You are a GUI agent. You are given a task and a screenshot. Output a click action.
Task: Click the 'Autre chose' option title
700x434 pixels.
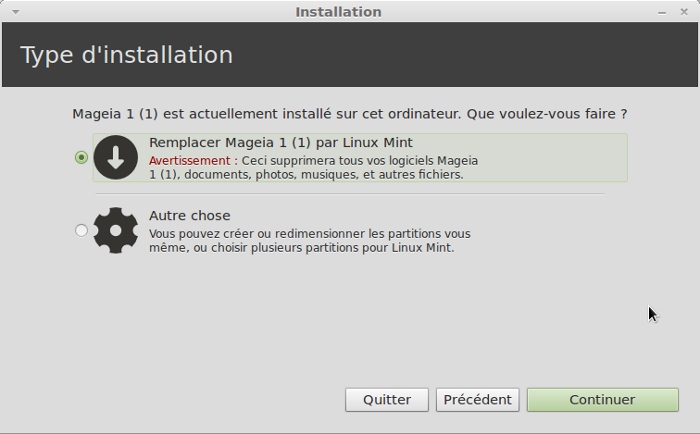coord(189,215)
